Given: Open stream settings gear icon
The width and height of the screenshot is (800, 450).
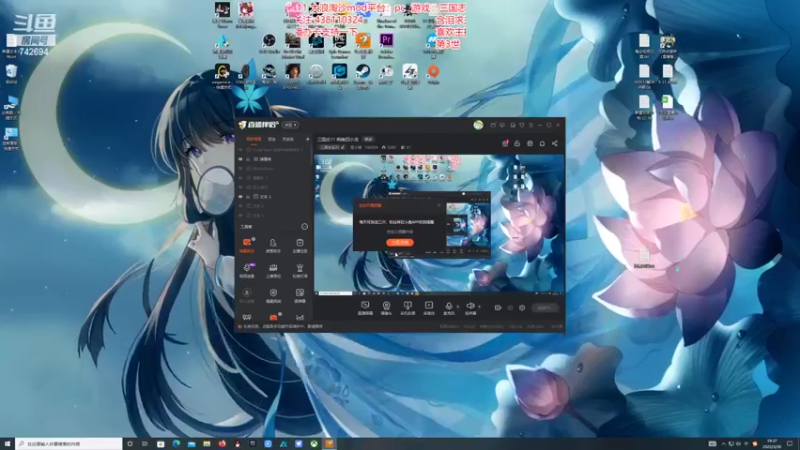Looking at the screenshot, I should 522,308.
